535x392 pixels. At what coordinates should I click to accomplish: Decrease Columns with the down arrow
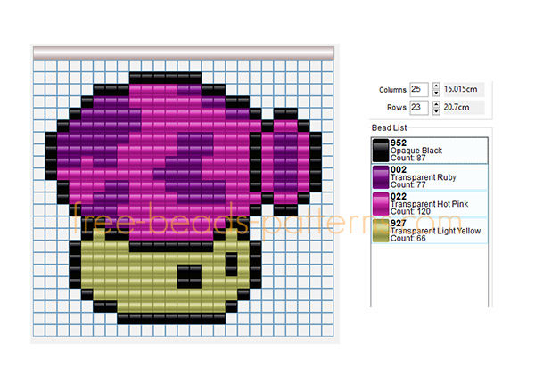(436, 93)
